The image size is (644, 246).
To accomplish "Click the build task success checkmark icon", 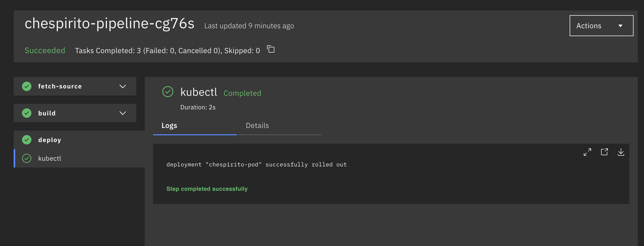I will [x=27, y=113].
